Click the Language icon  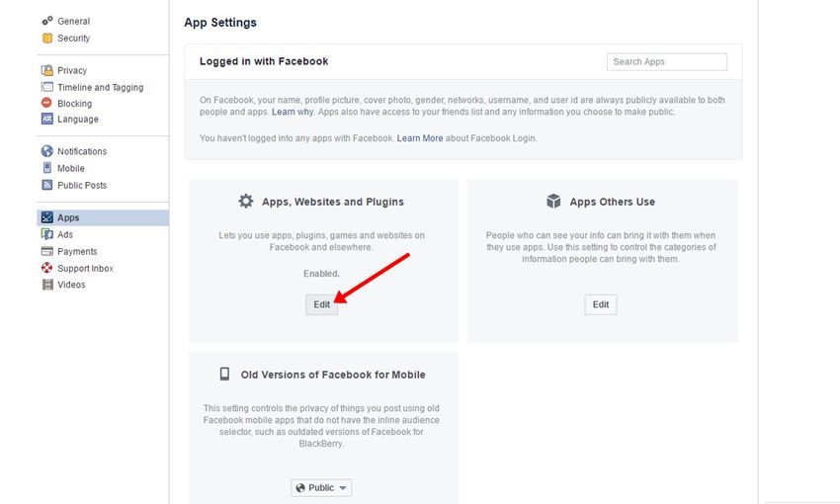tap(47, 119)
